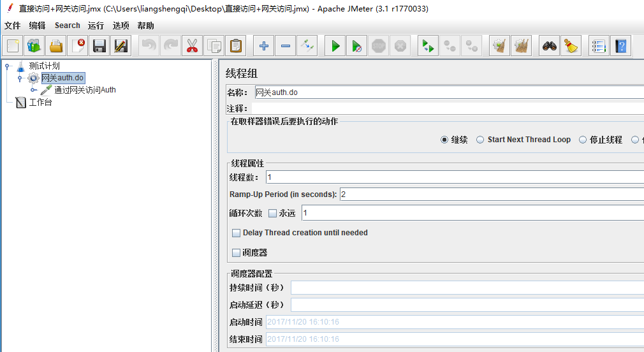Click the 结束时间 field

pos(455,339)
